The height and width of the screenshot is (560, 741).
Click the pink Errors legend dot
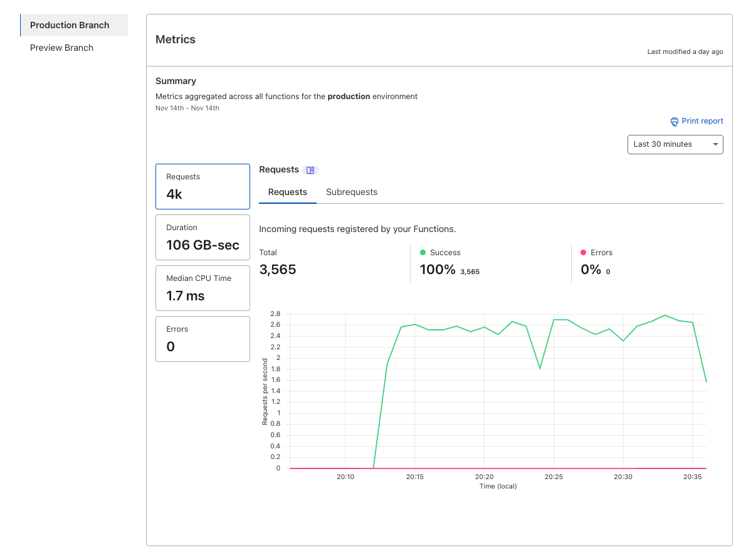582,252
